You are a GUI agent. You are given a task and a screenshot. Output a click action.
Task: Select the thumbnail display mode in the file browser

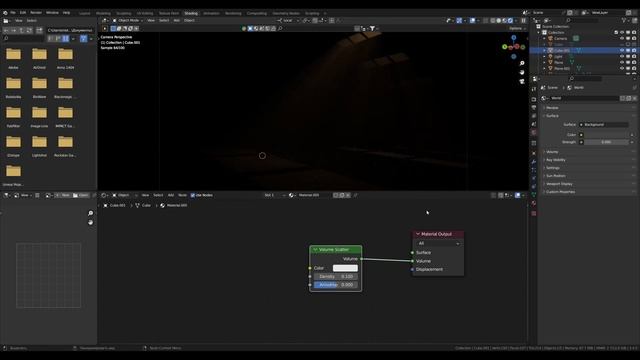tap(66, 38)
